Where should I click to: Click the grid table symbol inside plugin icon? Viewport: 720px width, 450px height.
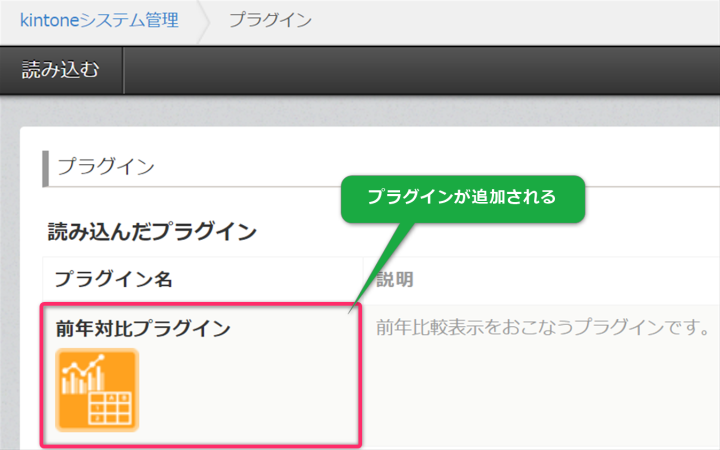click(x=112, y=407)
